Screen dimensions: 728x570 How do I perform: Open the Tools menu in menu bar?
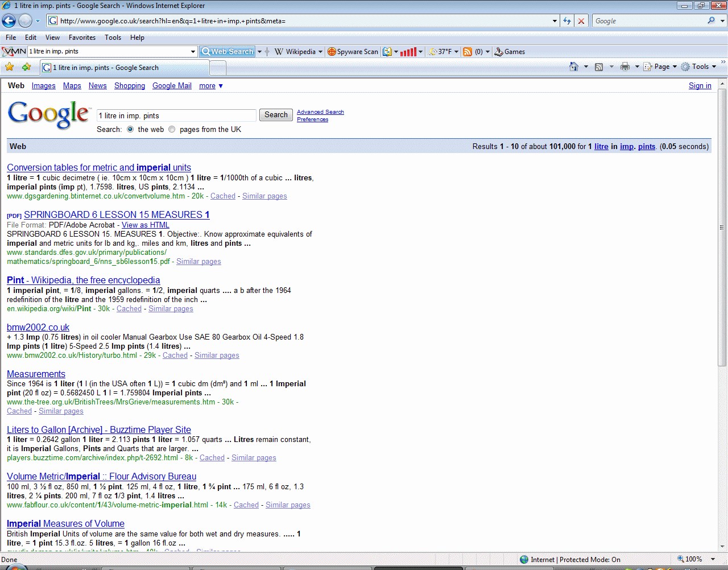113,38
